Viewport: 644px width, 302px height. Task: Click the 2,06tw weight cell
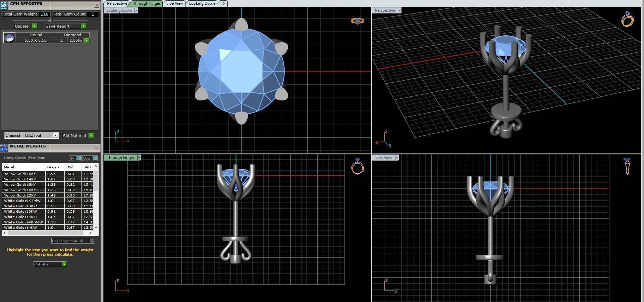pyautogui.click(x=75, y=40)
